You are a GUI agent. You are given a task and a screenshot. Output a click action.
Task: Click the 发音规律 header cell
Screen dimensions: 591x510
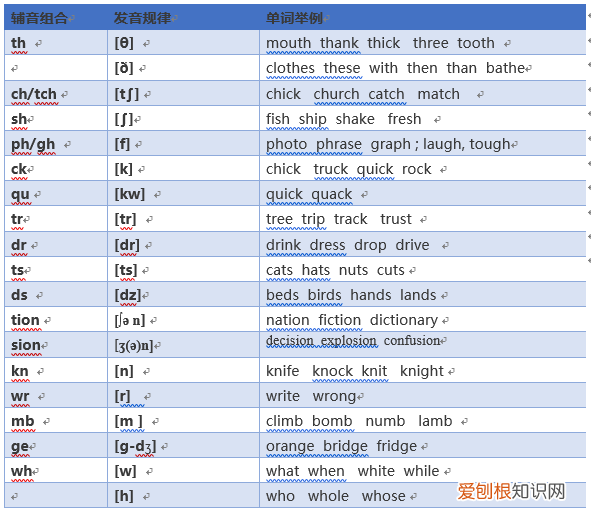[184, 17]
